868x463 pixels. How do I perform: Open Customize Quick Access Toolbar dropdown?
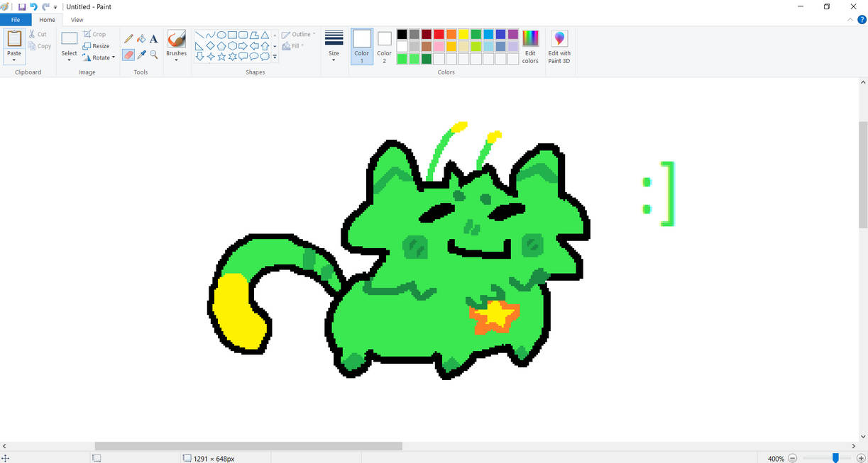[x=55, y=7]
